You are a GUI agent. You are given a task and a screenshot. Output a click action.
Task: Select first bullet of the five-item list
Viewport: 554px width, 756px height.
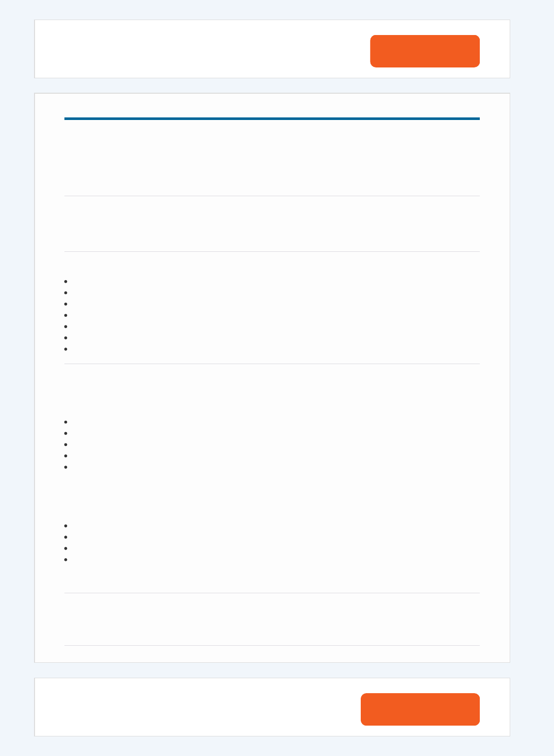(x=66, y=422)
